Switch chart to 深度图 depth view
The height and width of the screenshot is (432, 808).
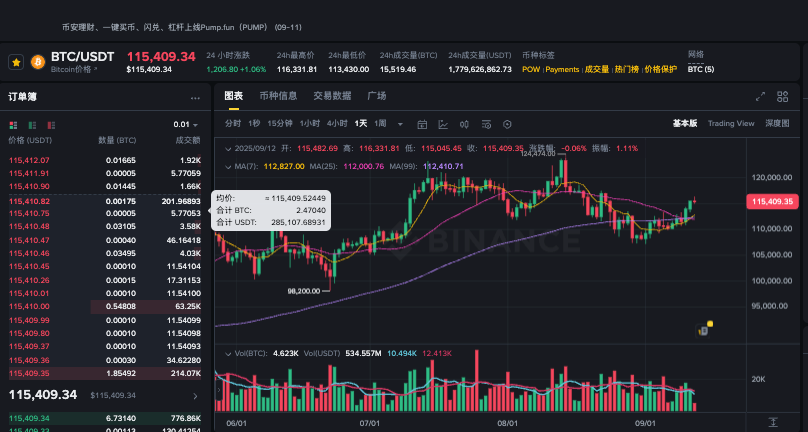[x=777, y=123]
